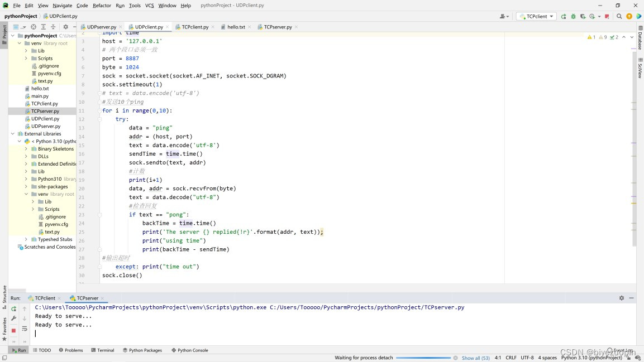Toggle soft-wrap in the Run console
This screenshot has height=362, width=644.
click(x=25, y=329)
